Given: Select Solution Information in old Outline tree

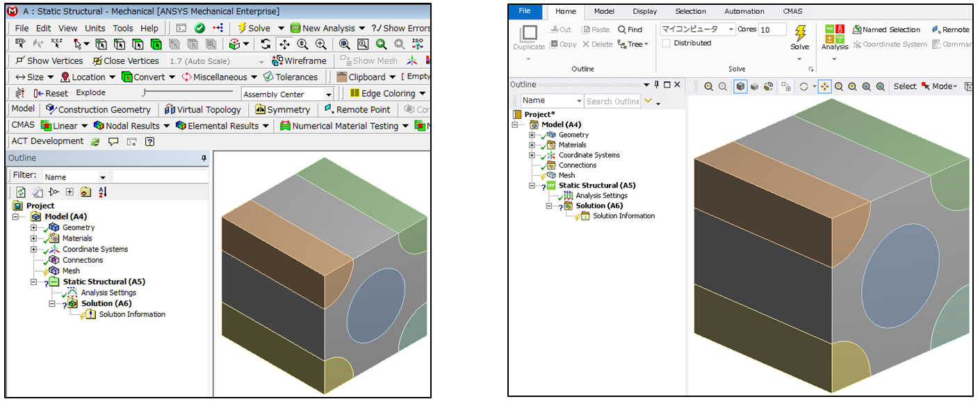Looking at the screenshot, I should point(132,314).
